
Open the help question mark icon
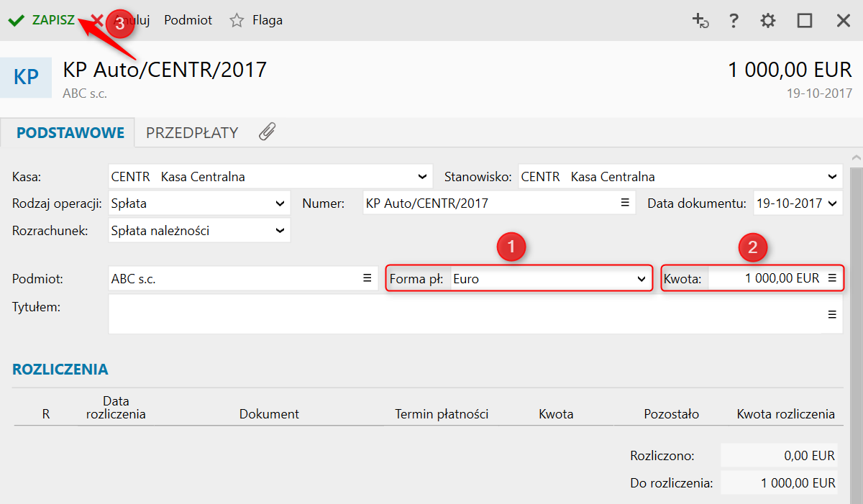click(x=734, y=21)
